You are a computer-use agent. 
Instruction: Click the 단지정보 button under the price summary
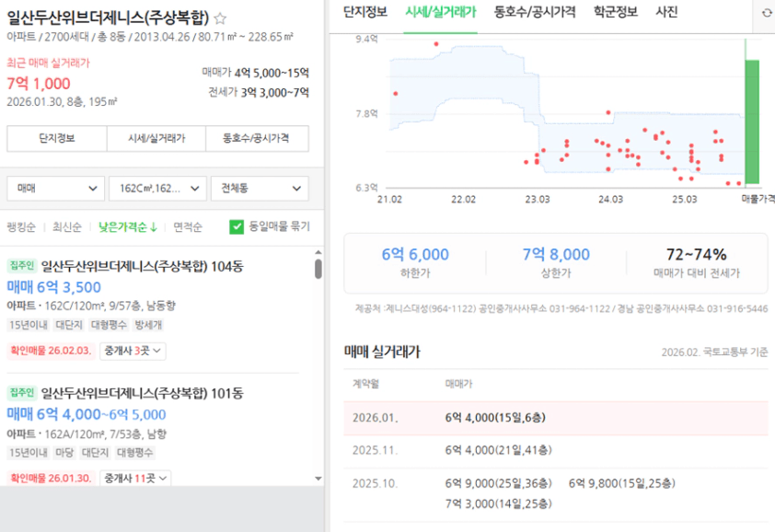57,139
